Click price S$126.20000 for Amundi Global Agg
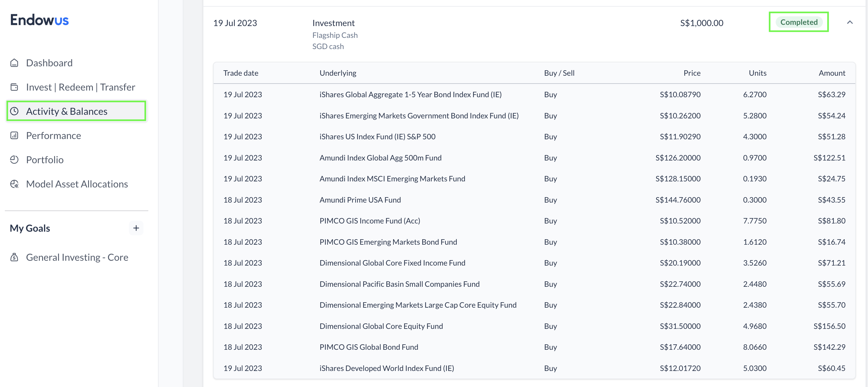868x387 pixels. coord(678,158)
